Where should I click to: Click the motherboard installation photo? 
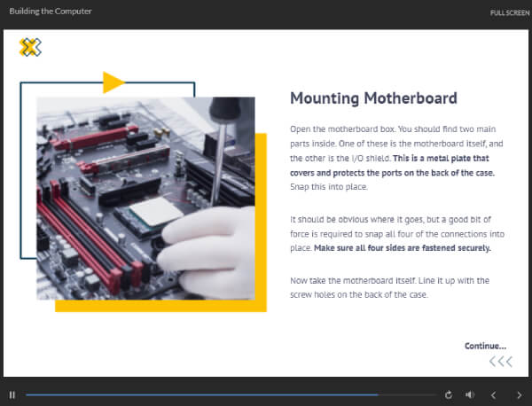click(145, 198)
